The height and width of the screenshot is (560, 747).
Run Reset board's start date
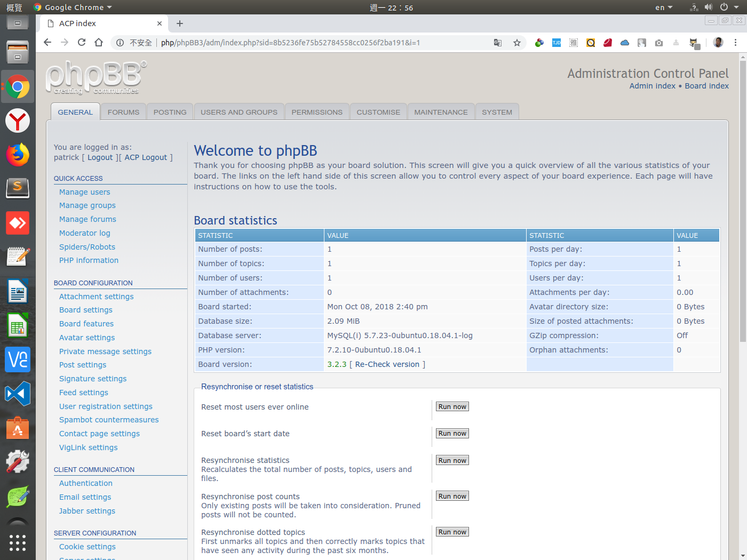pos(452,433)
